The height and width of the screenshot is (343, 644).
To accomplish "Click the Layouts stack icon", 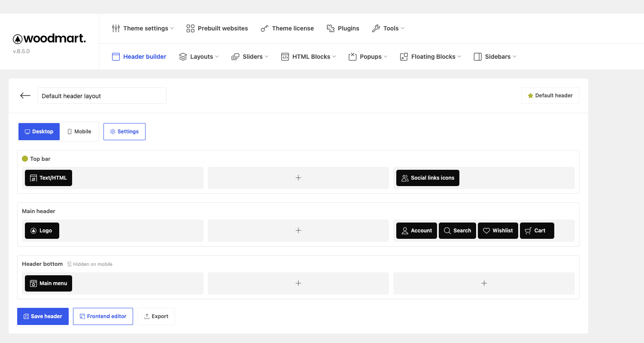I will tap(183, 57).
